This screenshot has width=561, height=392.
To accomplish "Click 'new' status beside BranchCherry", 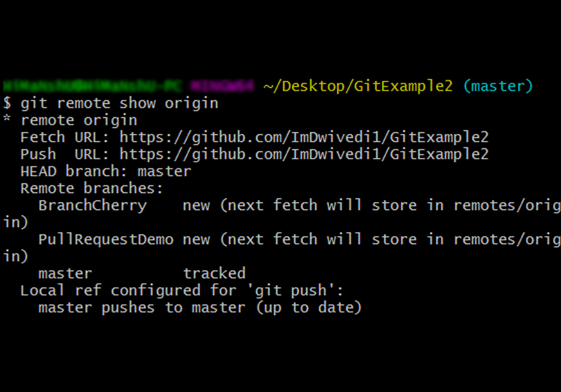I will [196, 206].
